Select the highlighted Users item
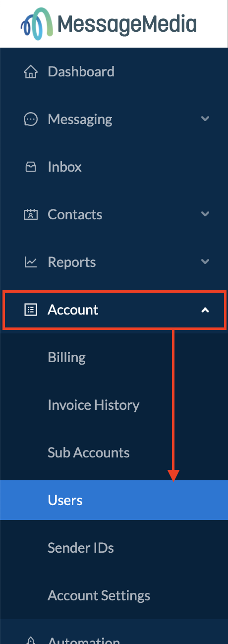This screenshot has height=644, width=228. point(114,500)
